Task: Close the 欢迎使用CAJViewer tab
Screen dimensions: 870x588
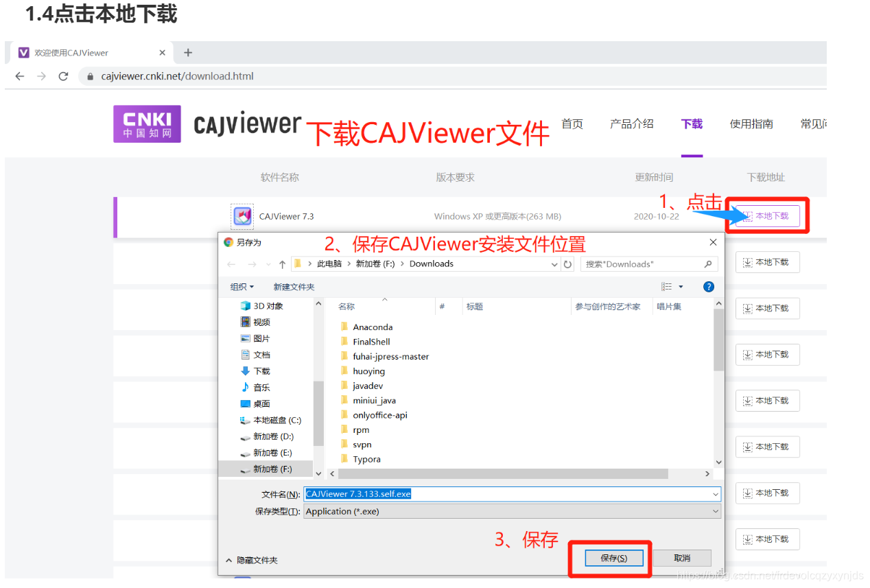Action: tap(163, 53)
